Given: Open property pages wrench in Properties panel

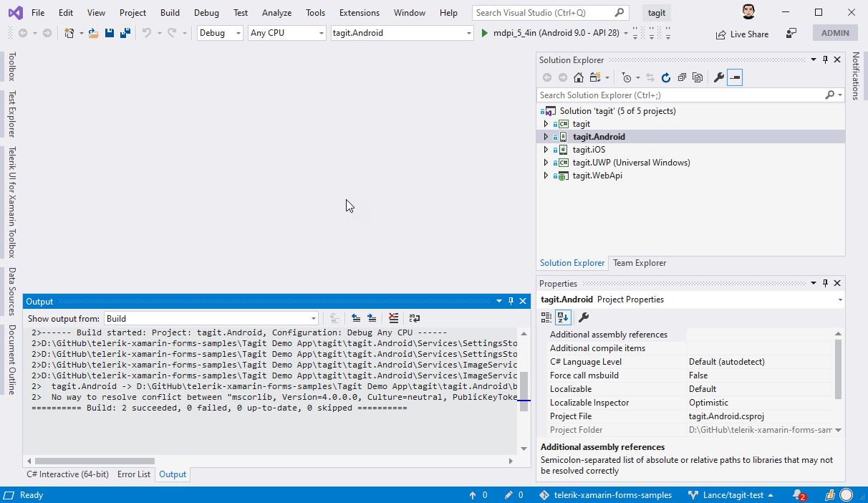Looking at the screenshot, I should pos(584,317).
